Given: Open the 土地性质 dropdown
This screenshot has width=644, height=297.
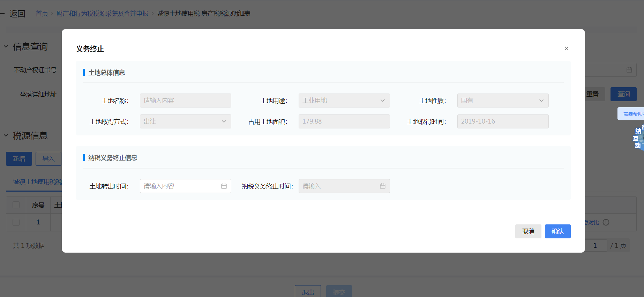Looking at the screenshot, I should tap(502, 101).
